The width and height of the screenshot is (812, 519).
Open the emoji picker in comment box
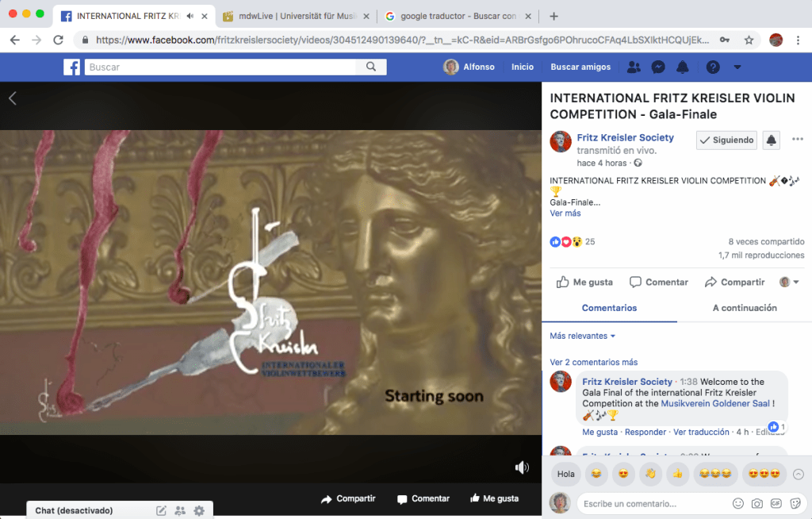tap(738, 503)
